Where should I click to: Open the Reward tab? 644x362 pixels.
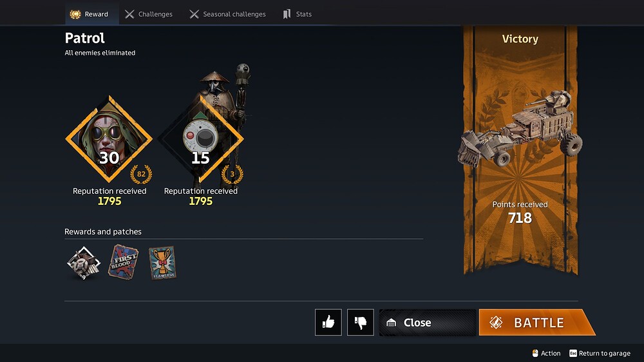pos(89,14)
